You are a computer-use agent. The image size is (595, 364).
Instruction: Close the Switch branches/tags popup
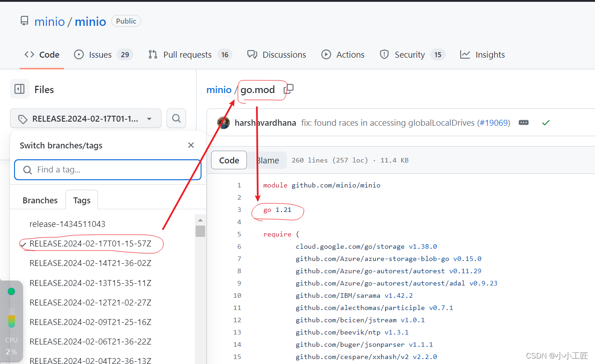click(x=191, y=145)
